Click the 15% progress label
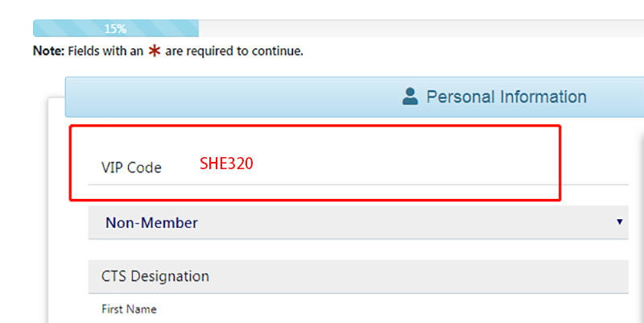Image resolution: width=644 pixels, height=323 pixels. pyautogui.click(x=115, y=29)
